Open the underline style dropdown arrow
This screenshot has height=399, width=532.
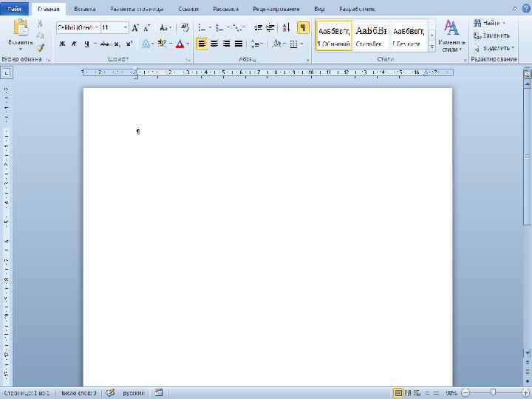(x=95, y=44)
